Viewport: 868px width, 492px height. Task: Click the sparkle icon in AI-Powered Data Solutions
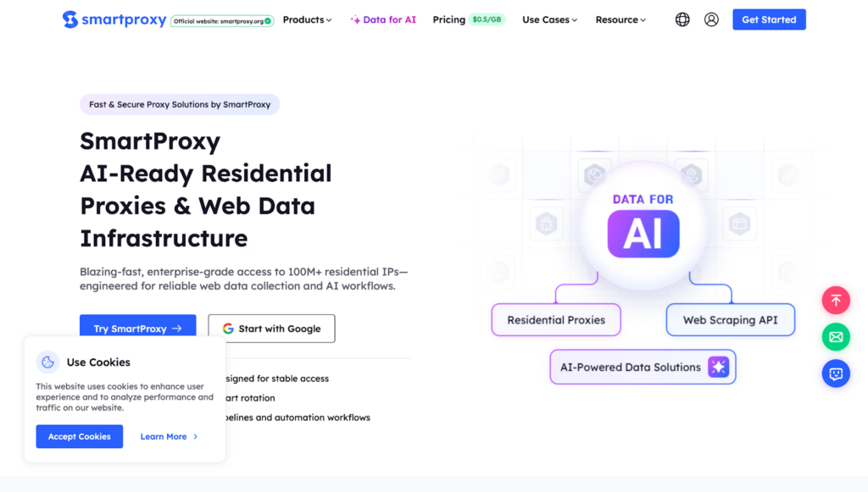click(718, 367)
